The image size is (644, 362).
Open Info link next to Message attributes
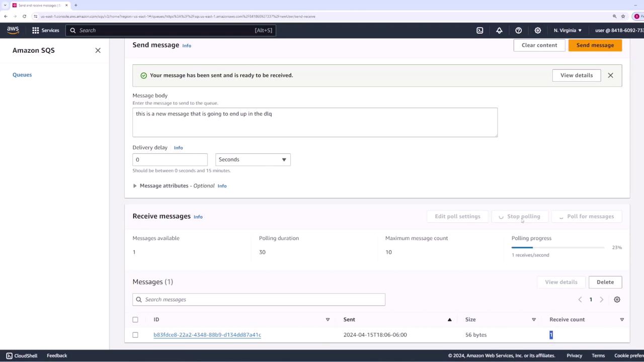point(222,186)
